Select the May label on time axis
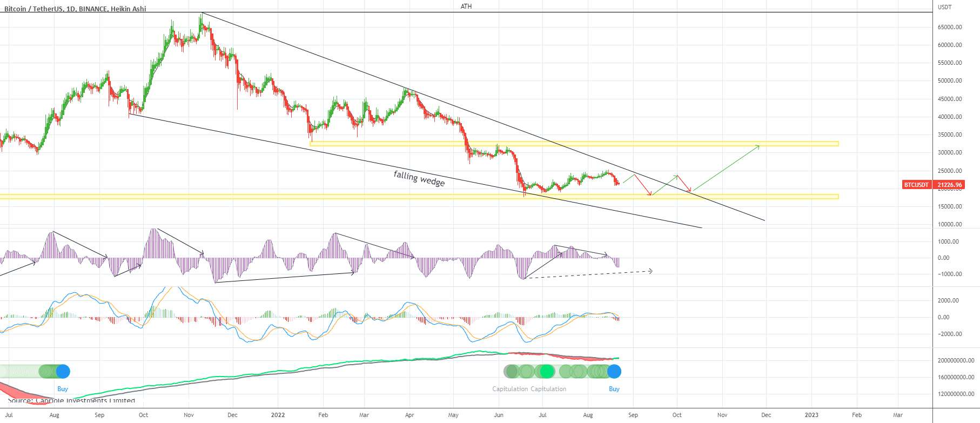Image resolution: width=980 pixels, height=423 pixels. pos(453,415)
